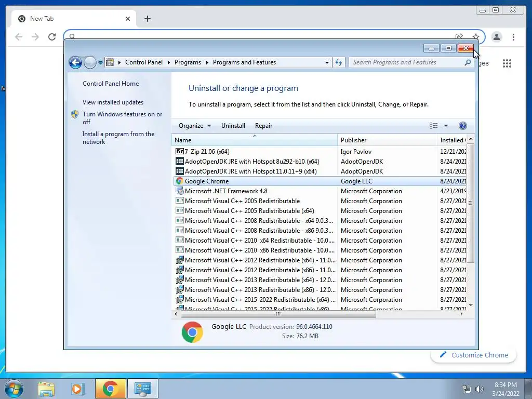Open Chrome profile avatar menu
Image resolution: width=532 pixels, height=399 pixels.
(497, 37)
